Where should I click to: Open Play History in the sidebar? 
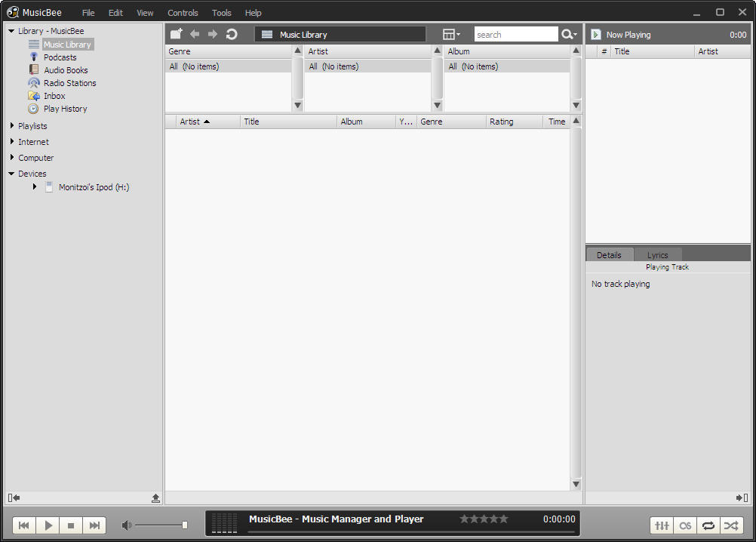point(65,109)
